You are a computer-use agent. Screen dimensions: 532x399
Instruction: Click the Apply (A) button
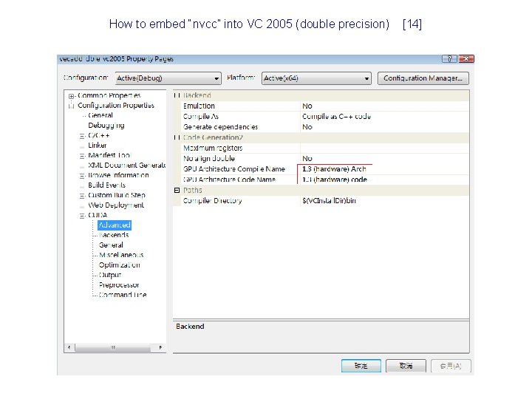(451, 366)
